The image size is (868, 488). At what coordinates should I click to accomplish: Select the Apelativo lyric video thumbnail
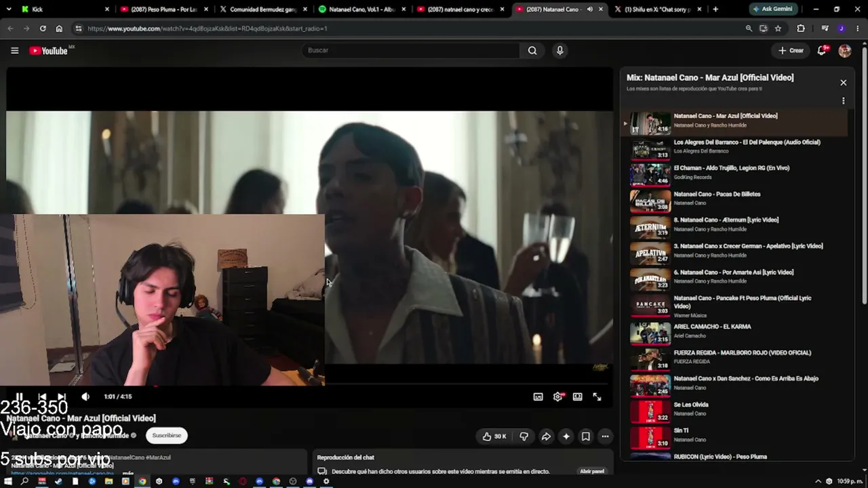click(650, 253)
